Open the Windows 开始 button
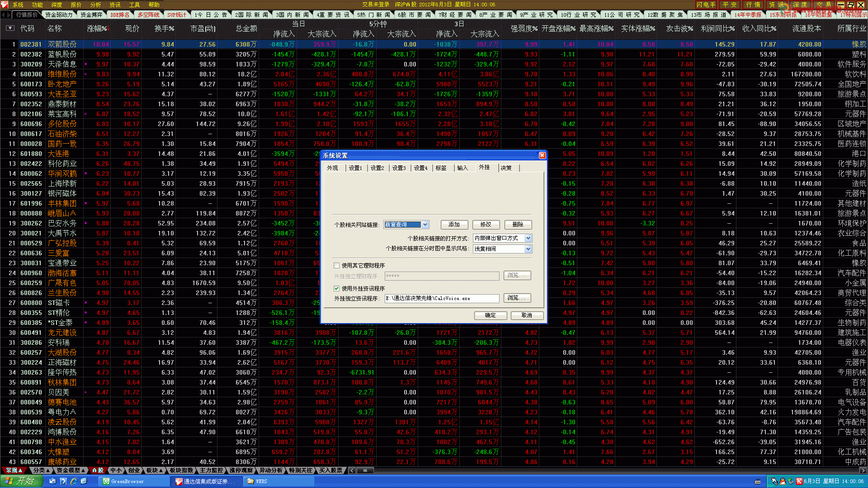Image resolution: width=868 pixels, height=488 pixels. [21, 481]
